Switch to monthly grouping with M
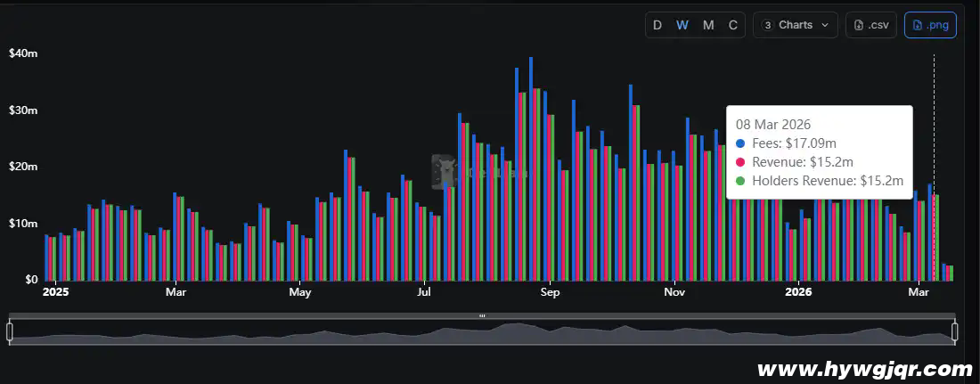 (708, 25)
